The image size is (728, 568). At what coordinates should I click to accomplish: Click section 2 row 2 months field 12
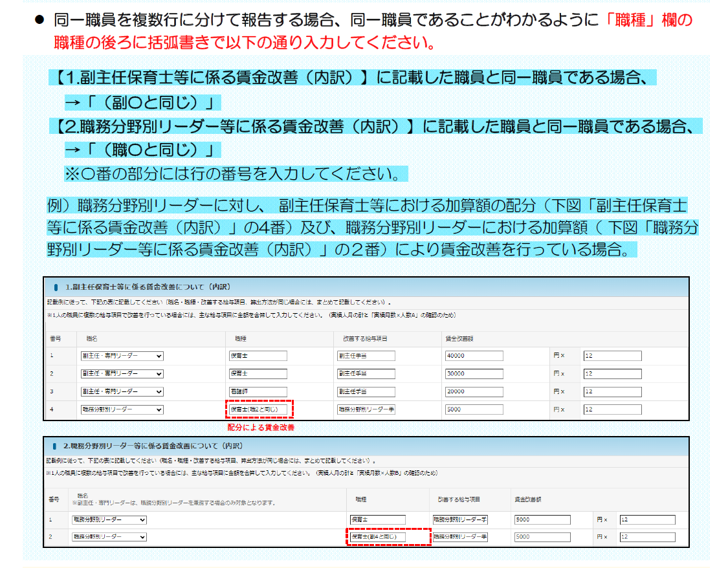(648, 537)
